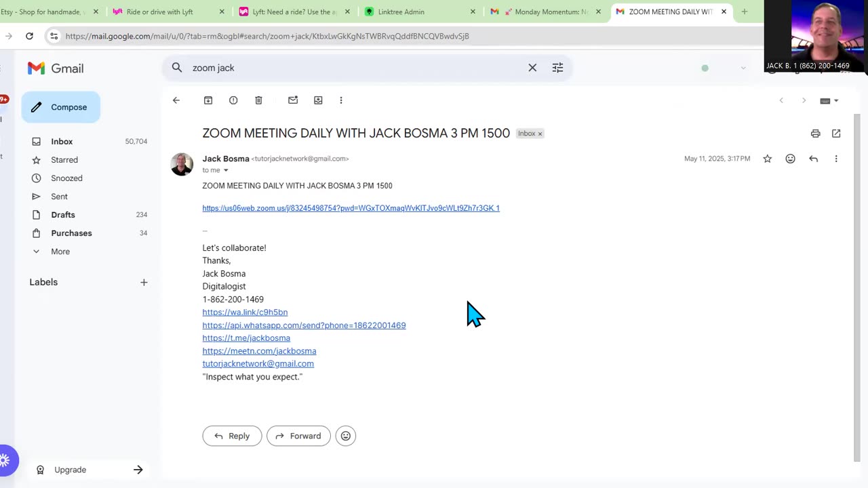The image size is (868, 488).
Task: Open Gmail logo home
Action: click(x=56, y=68)
